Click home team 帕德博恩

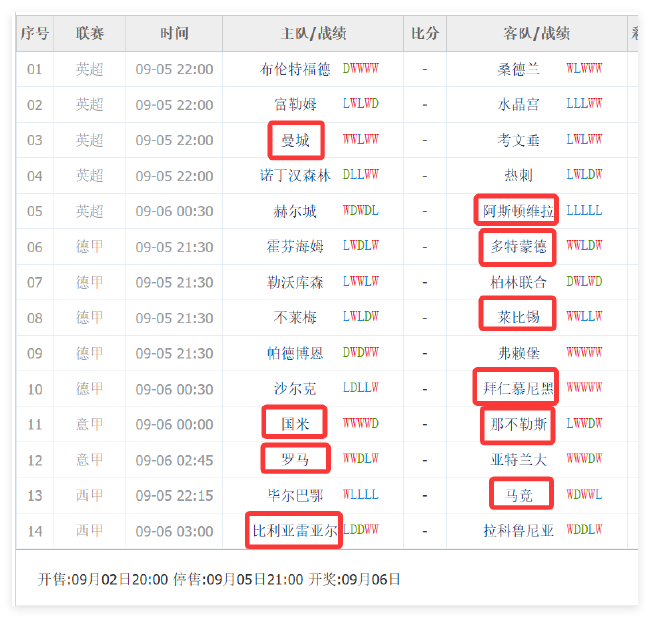point(295,354)
